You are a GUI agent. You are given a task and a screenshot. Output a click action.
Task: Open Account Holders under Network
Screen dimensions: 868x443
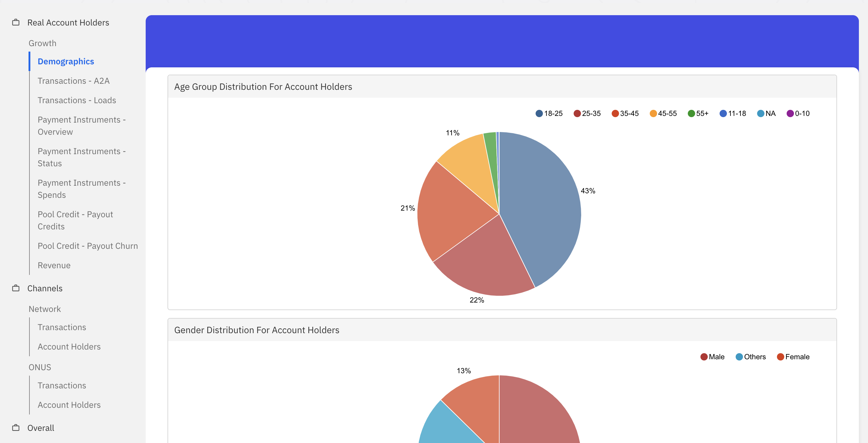(x=69, y=347)
